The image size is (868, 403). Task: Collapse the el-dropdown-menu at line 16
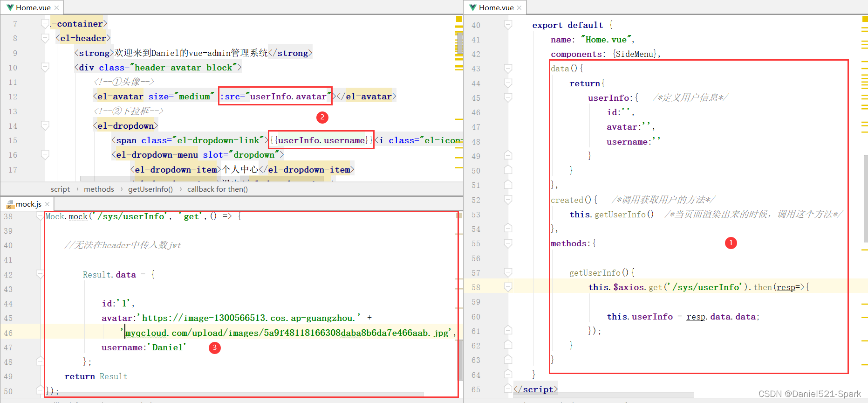(45, 155)
